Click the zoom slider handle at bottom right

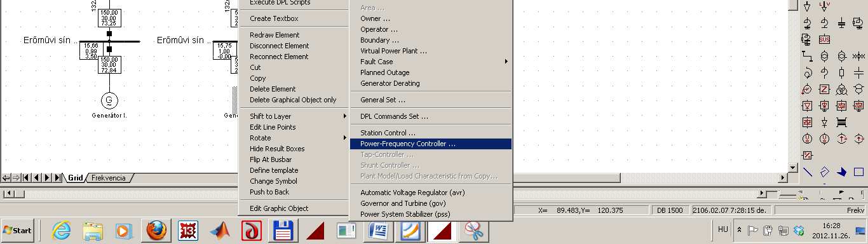click(x=771, y=193)
